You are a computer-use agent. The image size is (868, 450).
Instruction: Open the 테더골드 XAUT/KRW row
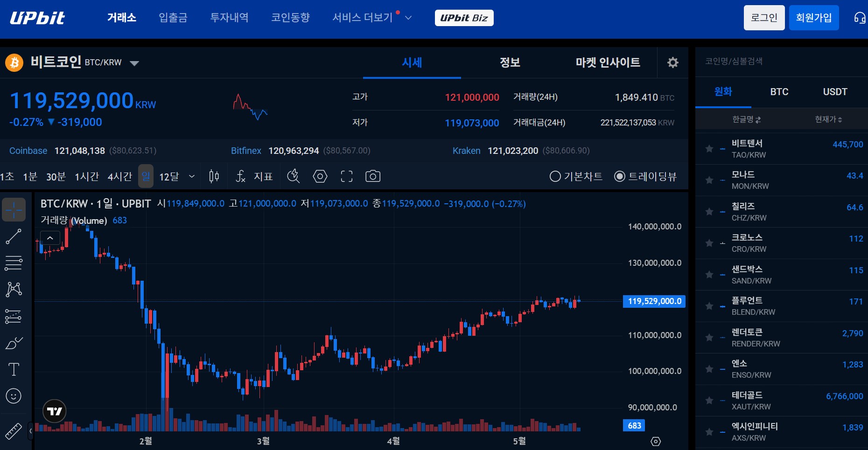pyautogui.click(x=782, y=401)
